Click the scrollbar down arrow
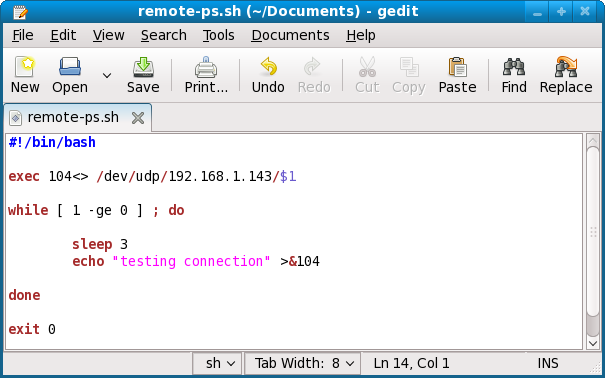Image resolution: width=605 pixels, height=378 pixels. tap(593, 343)
